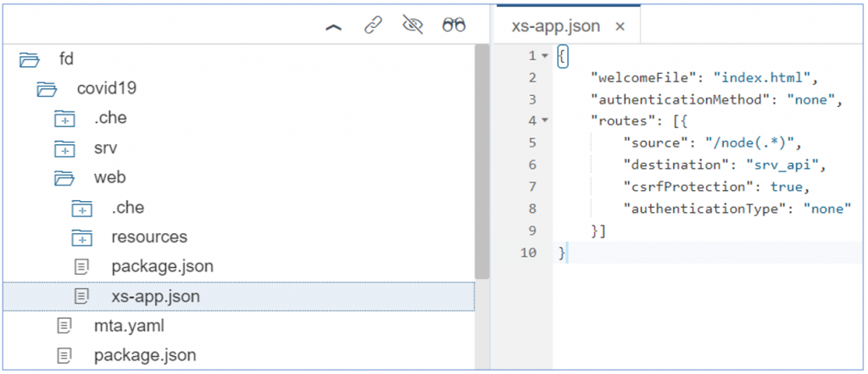Expand the .che folder under covid19
Image resolution: width=868 pixels, height=374 pixels.
[64, 119]
